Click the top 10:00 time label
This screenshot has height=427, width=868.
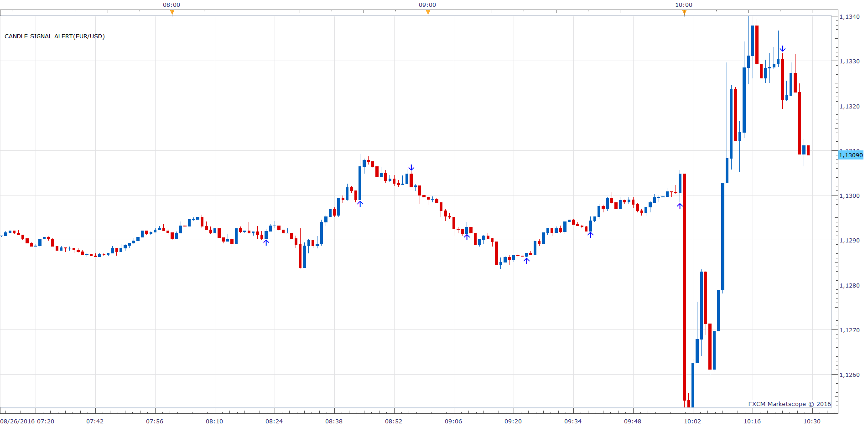[x=684, y=5]
